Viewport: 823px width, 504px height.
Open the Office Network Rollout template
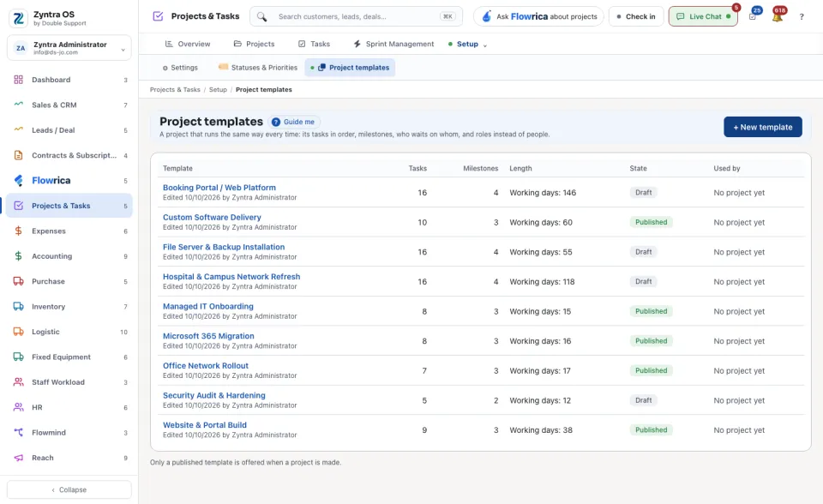(205, 365)
